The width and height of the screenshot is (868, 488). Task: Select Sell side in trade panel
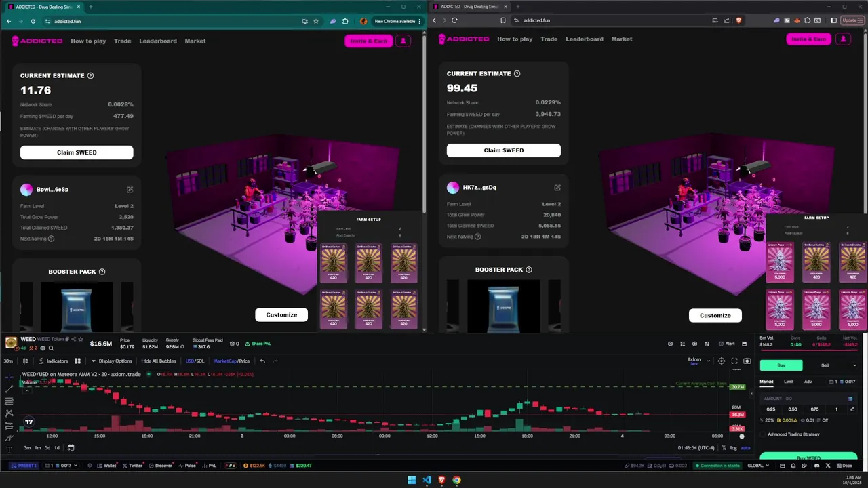[825, 365]
